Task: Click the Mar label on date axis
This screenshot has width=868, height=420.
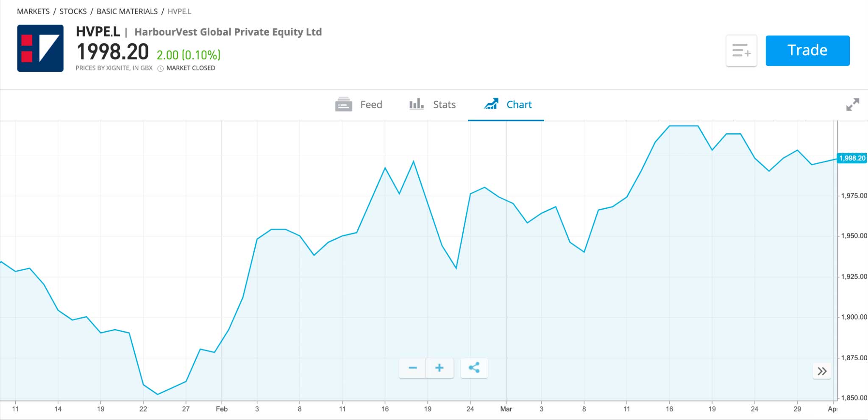Action: pos(506,409)
